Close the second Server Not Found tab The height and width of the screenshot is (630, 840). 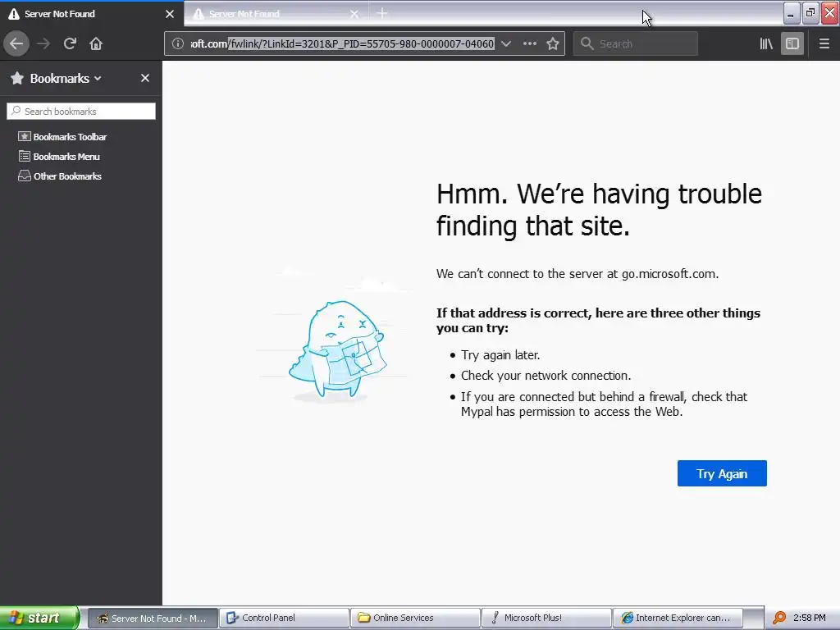(x=354, y=14)
